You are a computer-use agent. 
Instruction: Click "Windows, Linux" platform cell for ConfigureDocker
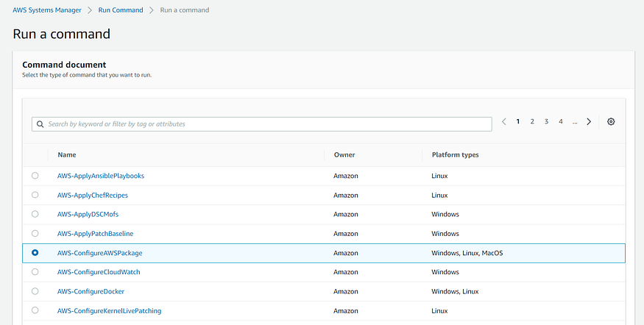[x=455, y=291]
